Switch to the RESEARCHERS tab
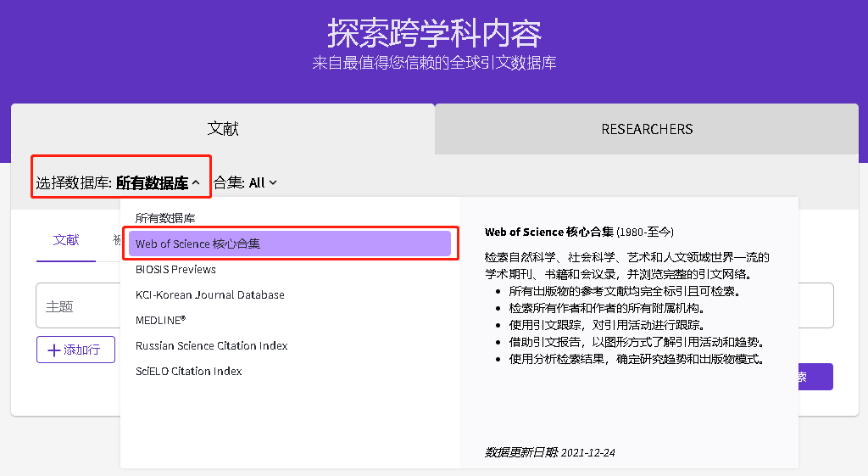The image size is (868, 476). (x=647, y=129)
